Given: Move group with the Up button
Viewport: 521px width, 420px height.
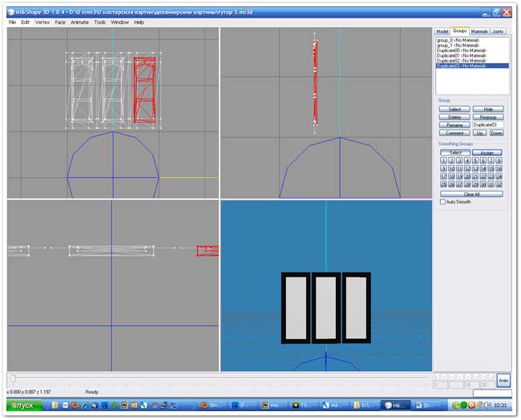Looking at the screenshot, I should (x=480, y=133).
